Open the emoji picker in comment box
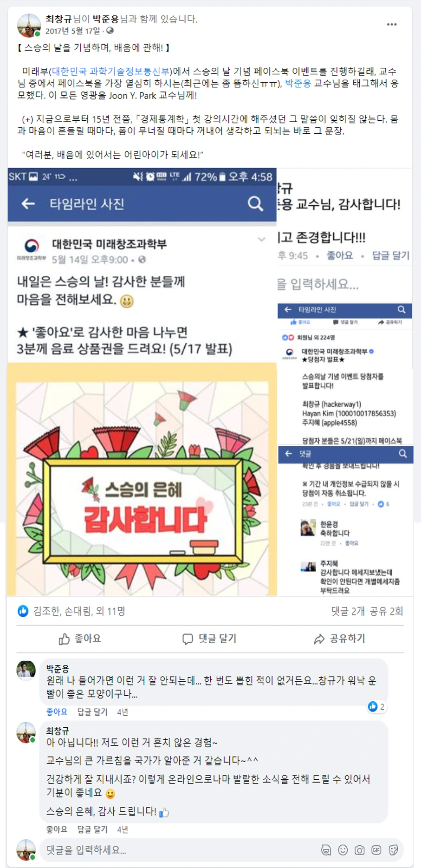Viewport: 421px width, 868px height. [343, 850]
